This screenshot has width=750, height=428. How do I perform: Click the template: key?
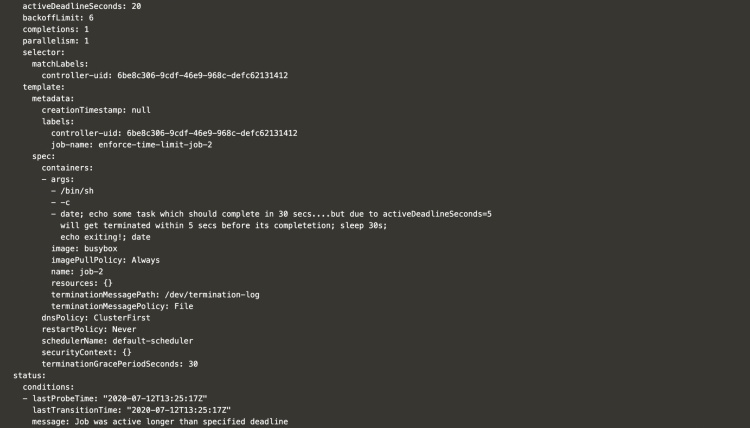pyautogui.click(x=44, y=87)
